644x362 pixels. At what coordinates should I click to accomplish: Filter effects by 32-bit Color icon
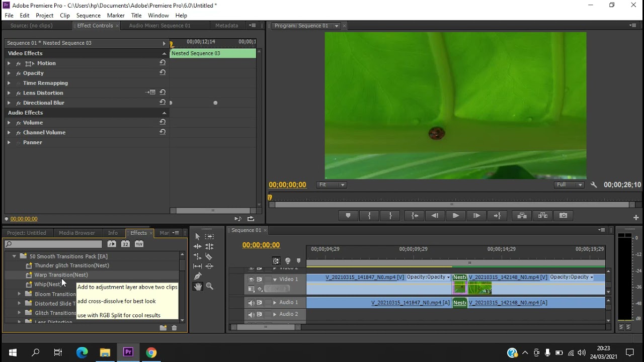coord(125,244)
